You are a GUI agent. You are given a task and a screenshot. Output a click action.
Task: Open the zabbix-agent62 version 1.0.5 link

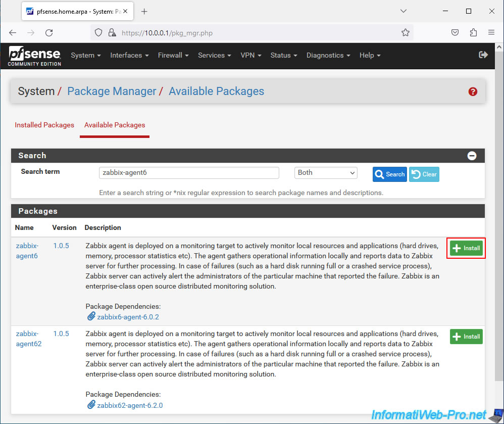[x=61, y=334]
